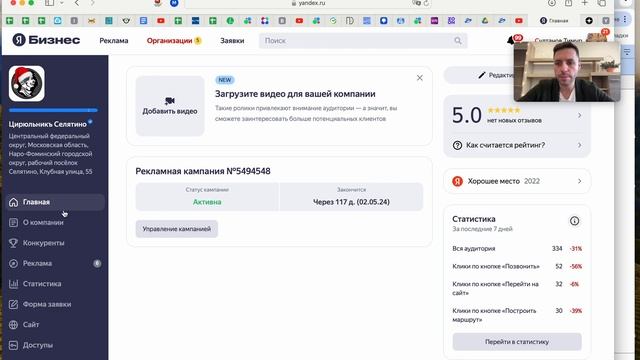Click the rating question mark icon
The height and width of the screenshot is (360, 640).
457,145
